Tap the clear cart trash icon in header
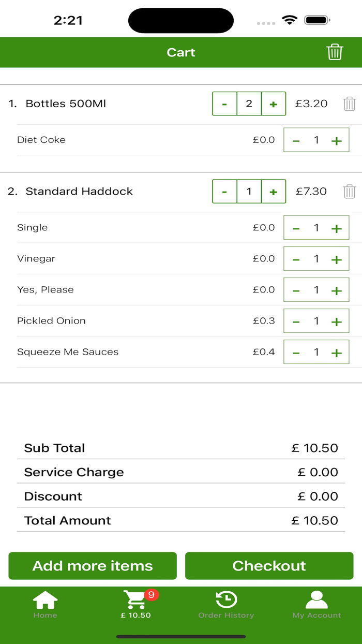 click(x=335, y=52)
